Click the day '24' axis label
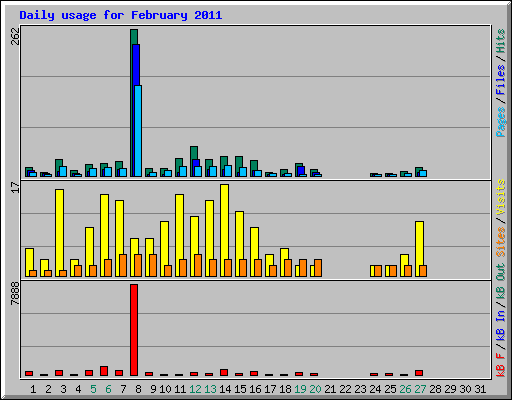Viewport: 512px width, 400px height. 375,389
